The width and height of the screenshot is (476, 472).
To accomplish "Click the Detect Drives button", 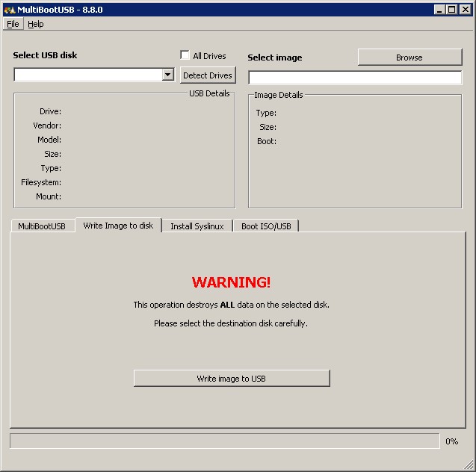I will coord(208,75).
